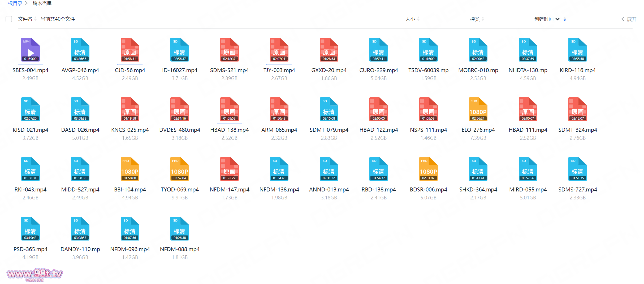Toggle the blue sort direction arrow

[x=565, y=20]
